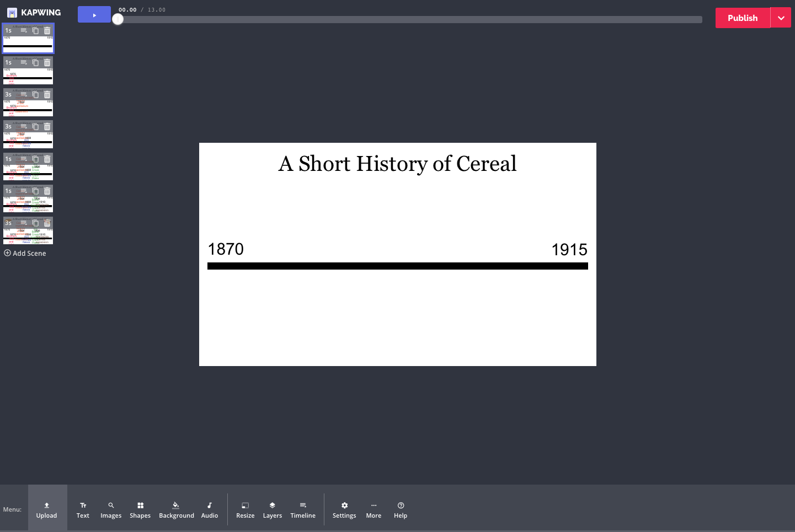Duplicate the first scene
The width and height of the screenshot is (795, 532).
pos(35,31)
